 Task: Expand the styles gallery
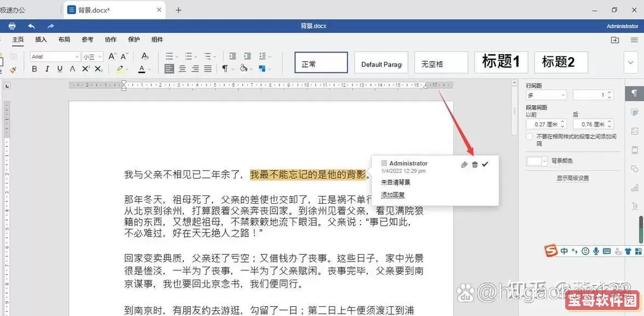pos(630,62)
